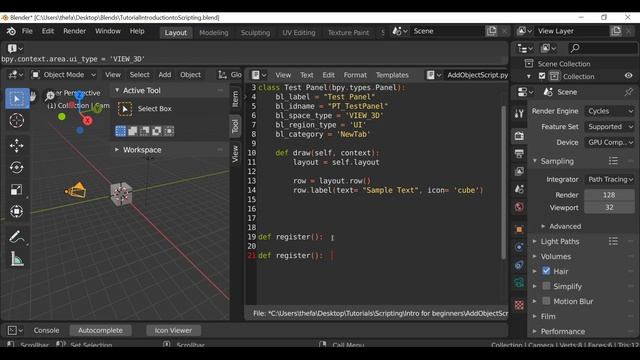Click the new scene icon beside Scene
The width and height of the screenshot is (640, 360).
coord(491,31)
